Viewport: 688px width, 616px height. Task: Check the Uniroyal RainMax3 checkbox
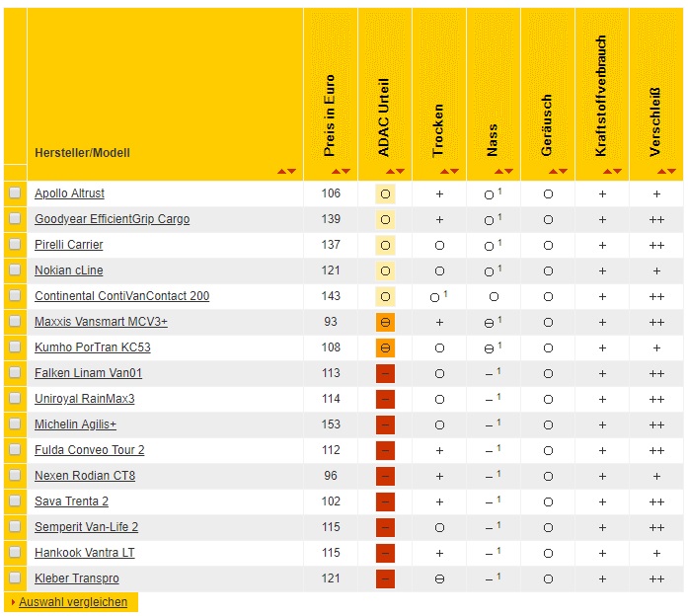pyautogui.click(x=15, y=398)
